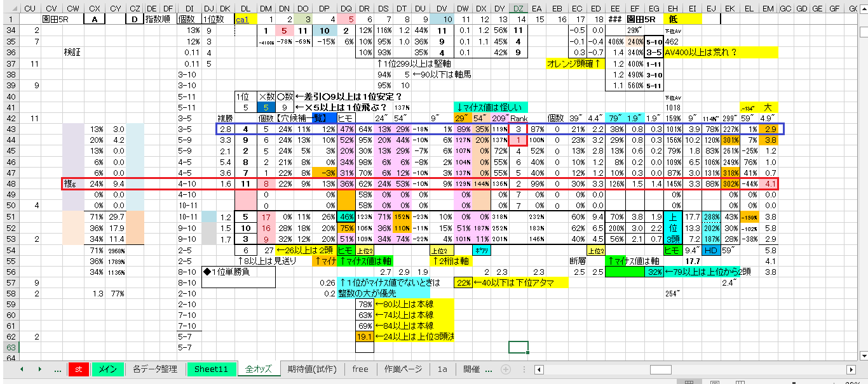Select the Rank header cell
The width and height of the screenshot is (868, 384).
(x=519, y=118)
